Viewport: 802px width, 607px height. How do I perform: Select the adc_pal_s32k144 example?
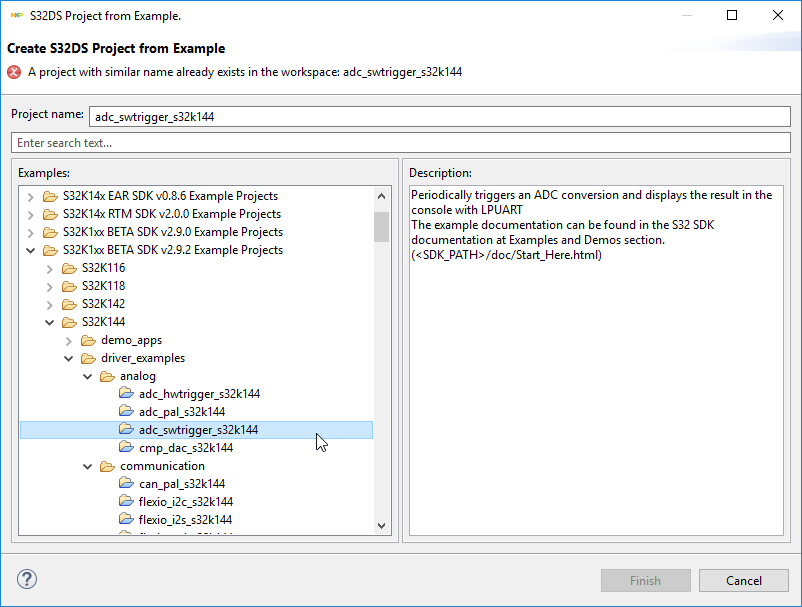point(182,412)
